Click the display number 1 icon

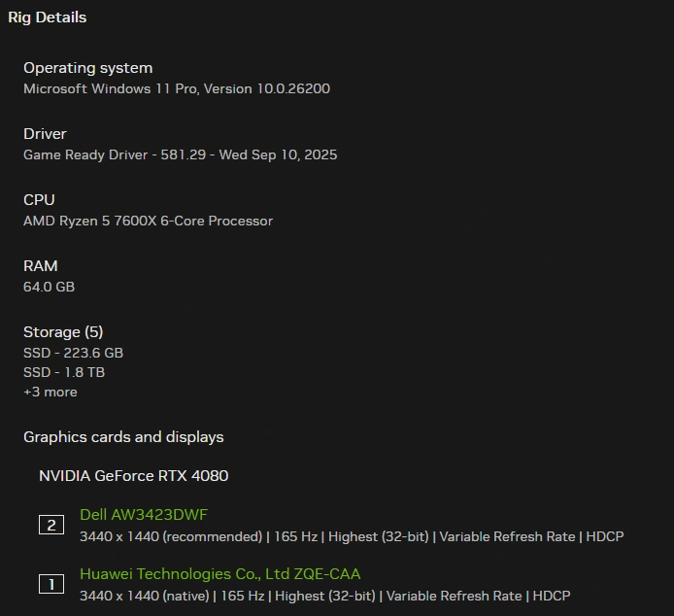(x=51, y=584)
